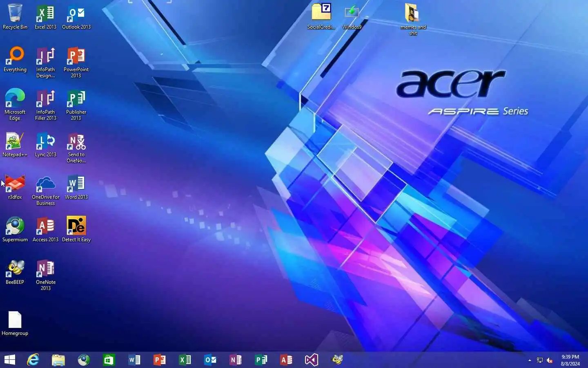The width and height of the screenshot is (588, 368).
Task: Select the Detect It Easy shortcut
Action: pyautogui.click(x=76, y=230)
